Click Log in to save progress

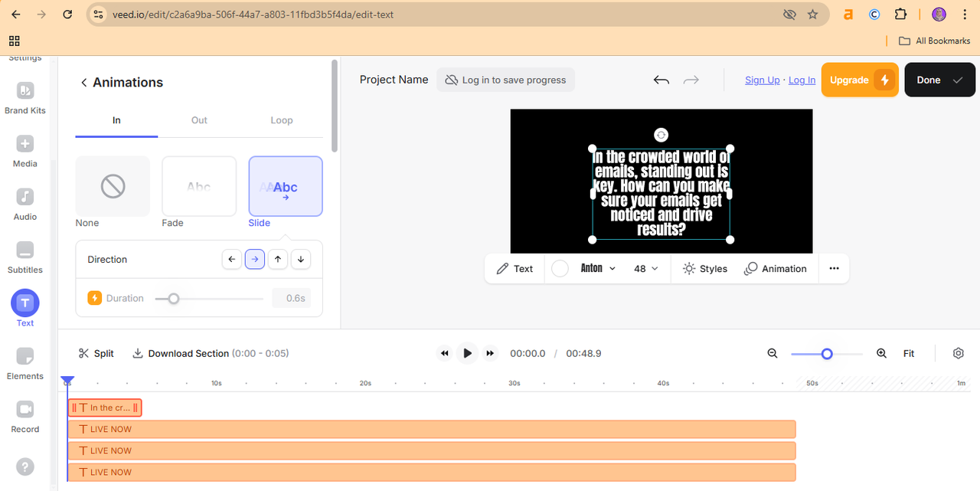[505, 80]
